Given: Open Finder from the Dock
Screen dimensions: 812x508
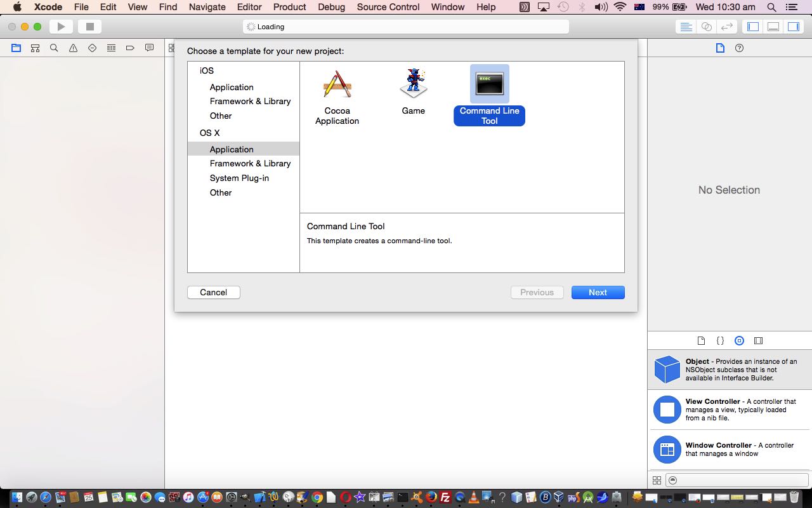Looking at the screenshot, I should tap(16, 497).
